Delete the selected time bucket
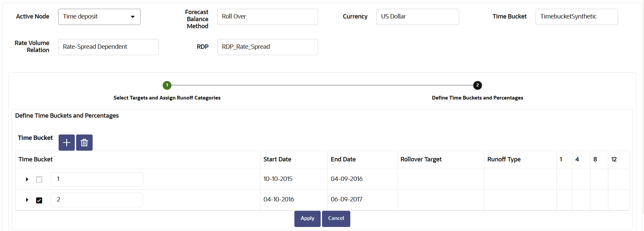This screenshot has width=644, height=231. [84, 143]
